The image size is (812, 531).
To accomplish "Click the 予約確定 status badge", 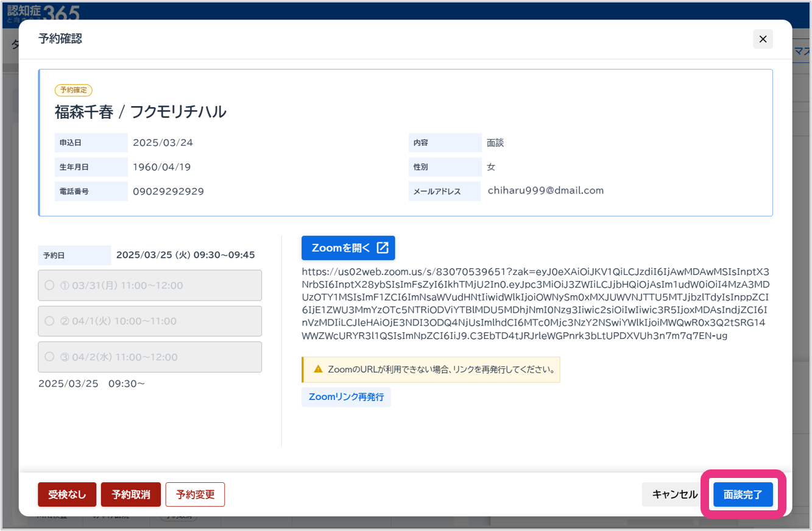I will (74, 90).
